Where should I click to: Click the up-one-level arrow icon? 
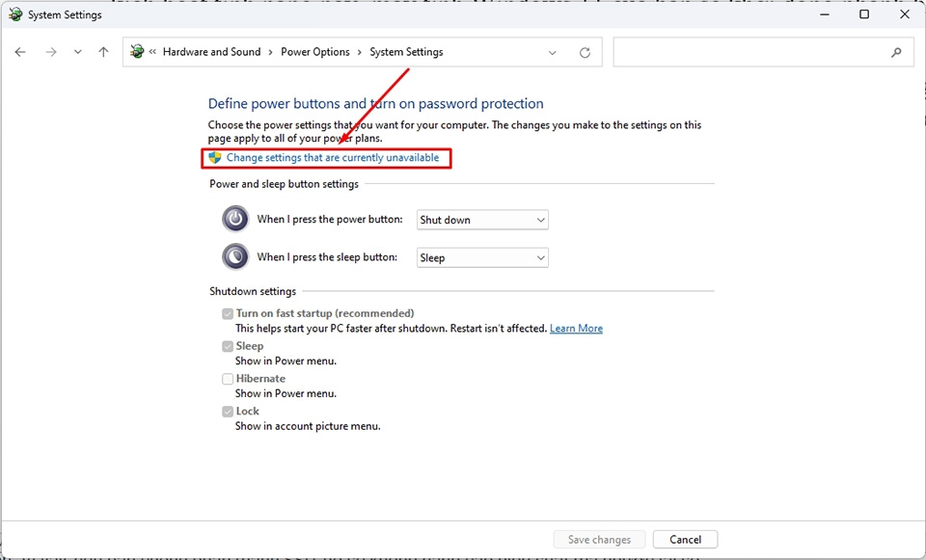tap(103, 51)
